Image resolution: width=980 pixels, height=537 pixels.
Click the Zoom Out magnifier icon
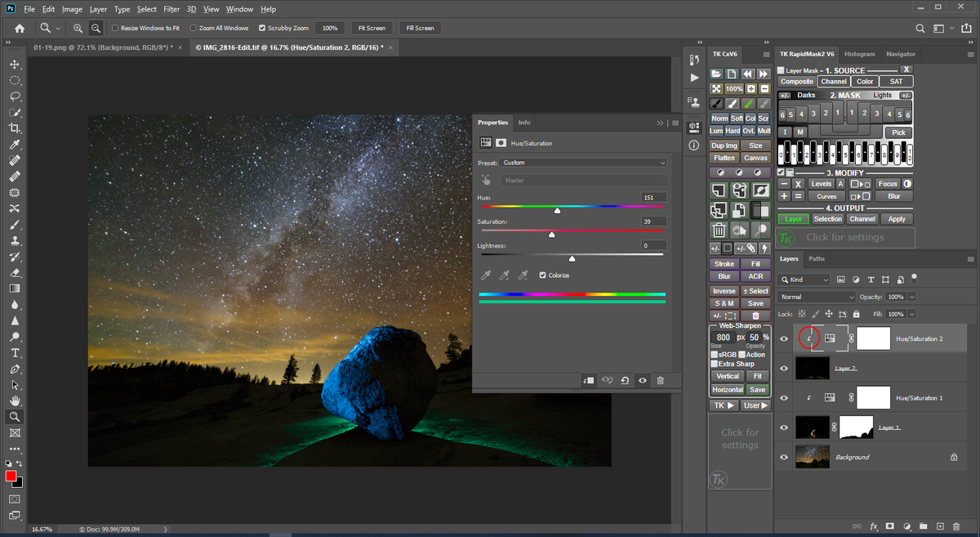point(96,28)
